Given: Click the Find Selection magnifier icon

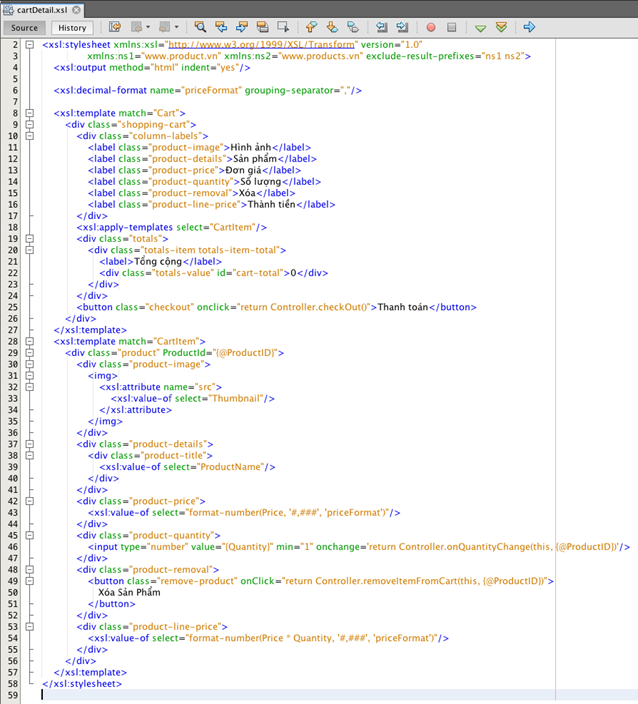Looking at the screenshot, I should (x=200, y=27).
